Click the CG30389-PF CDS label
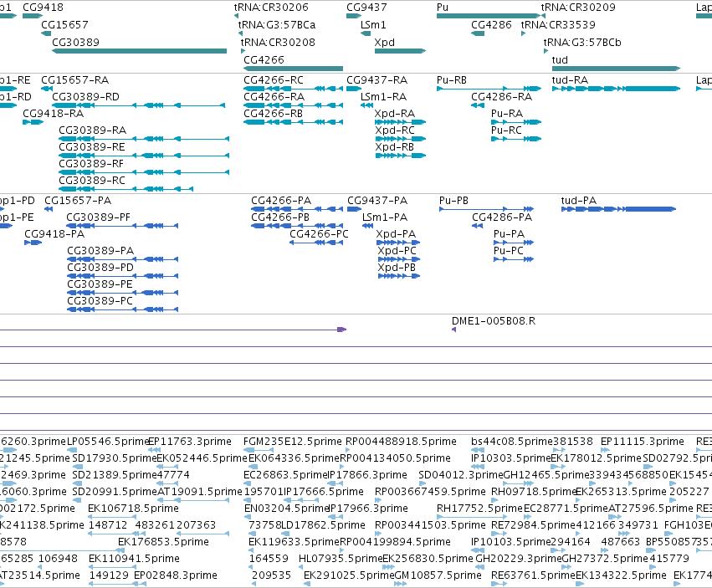The image size is (712, 588). [98, 217]
